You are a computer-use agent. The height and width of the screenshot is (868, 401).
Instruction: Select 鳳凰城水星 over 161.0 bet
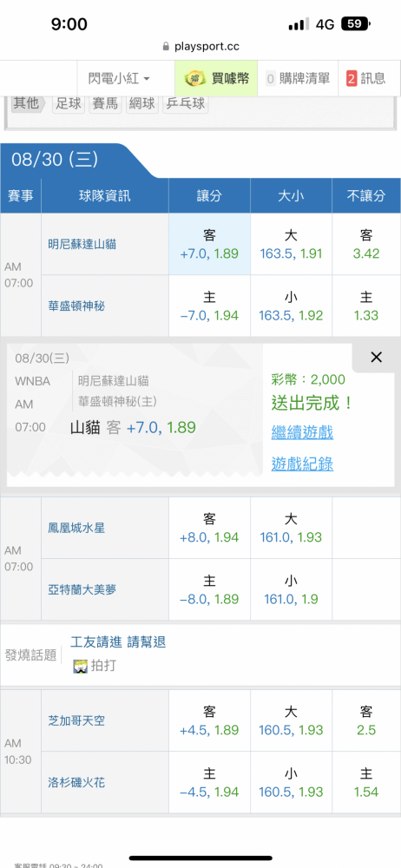point(291,528)
